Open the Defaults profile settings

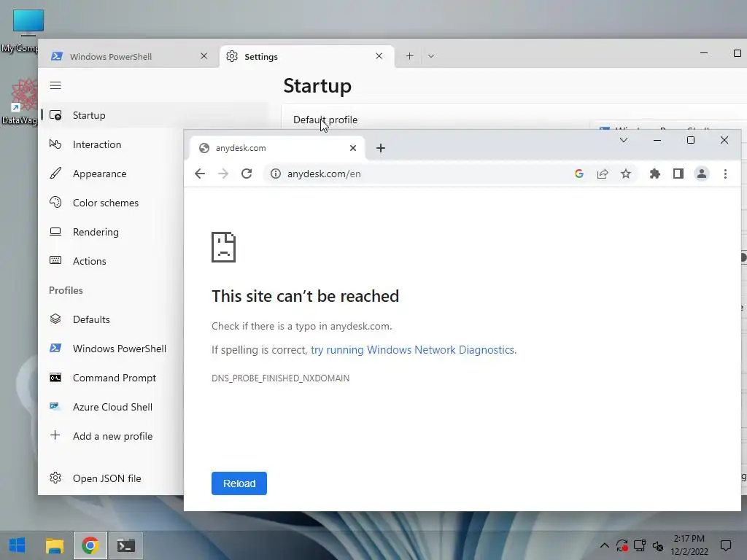112,319
